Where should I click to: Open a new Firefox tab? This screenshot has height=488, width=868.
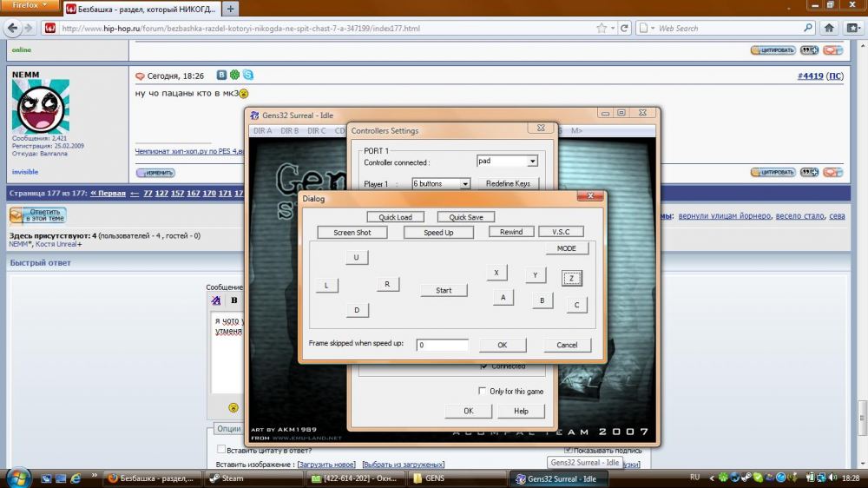click(230, 9)
